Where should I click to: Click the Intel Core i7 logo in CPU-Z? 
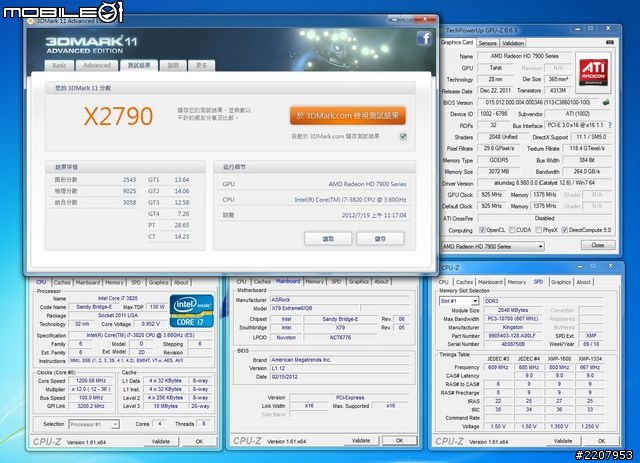192,311
